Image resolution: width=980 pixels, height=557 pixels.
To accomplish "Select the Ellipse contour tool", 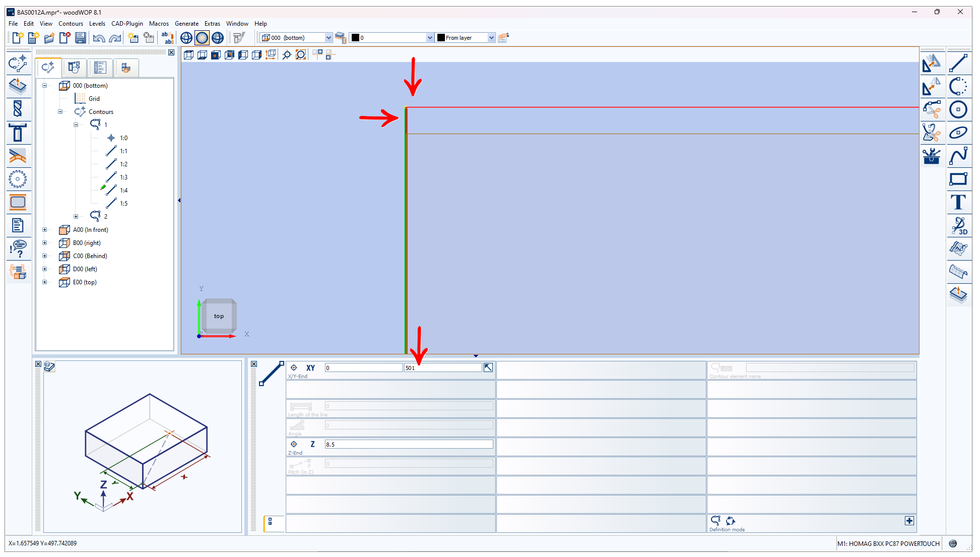I will 958,133.
